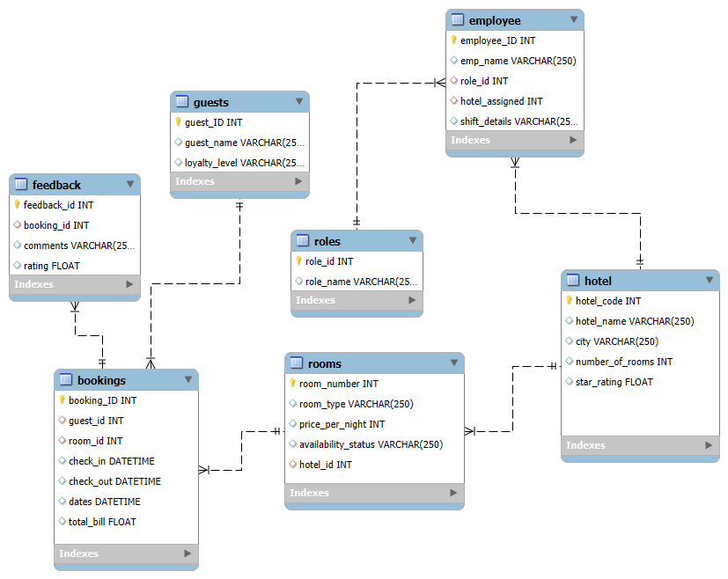Click the blue diamond icon beside star_rating
Screen dimensions: 728x579
pyautogui.click(x=569, y=382)
